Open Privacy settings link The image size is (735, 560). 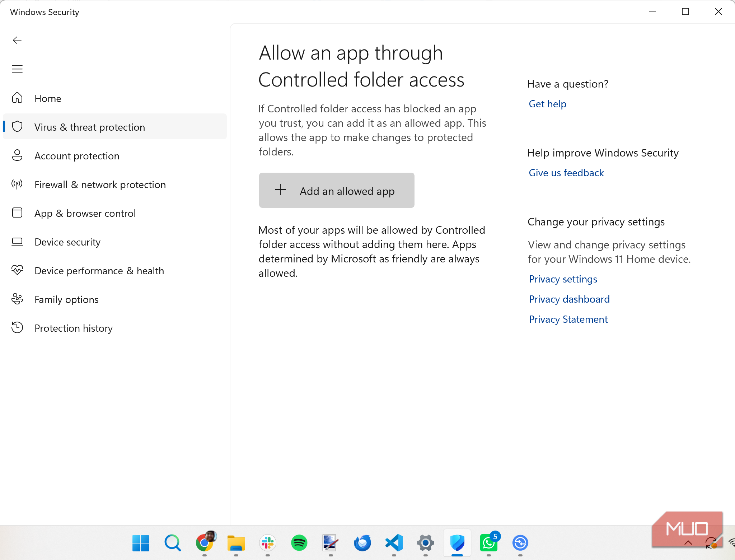563,279
